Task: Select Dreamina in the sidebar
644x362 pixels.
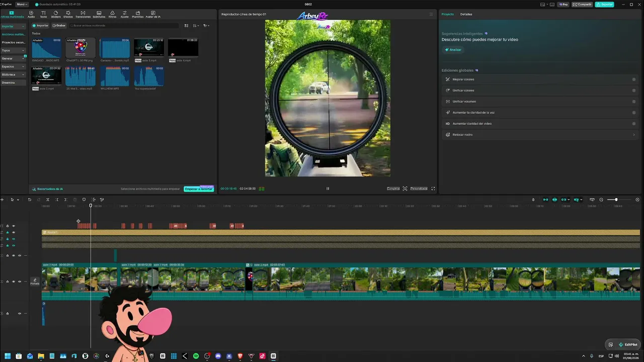Action: coord(14,82)
